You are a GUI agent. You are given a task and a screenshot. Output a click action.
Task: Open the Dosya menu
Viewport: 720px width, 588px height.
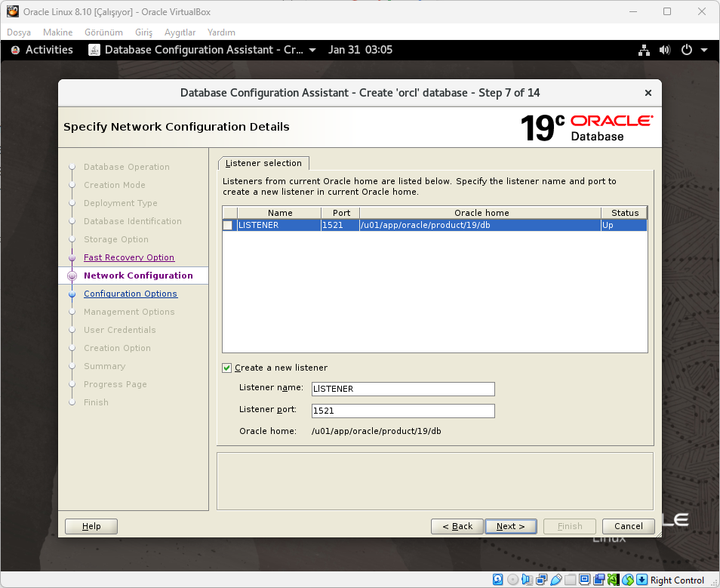pyautogui.click(x=19, y=32)
